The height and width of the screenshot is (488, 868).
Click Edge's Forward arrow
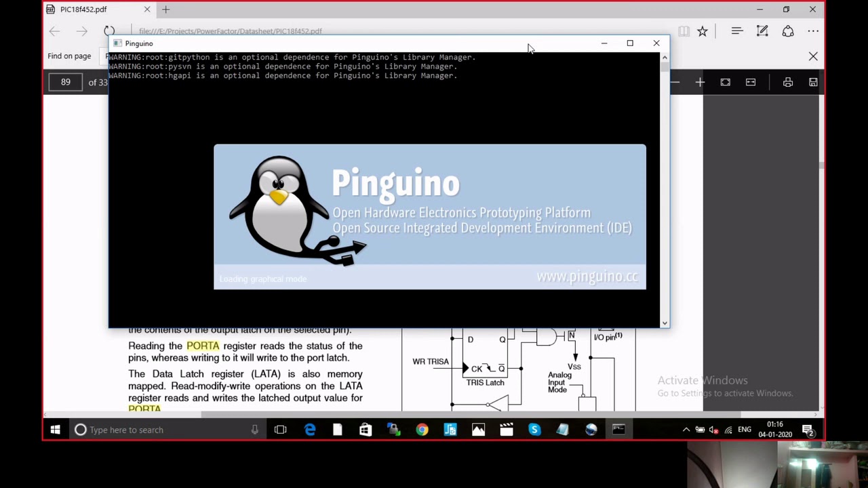coord(82,31)
